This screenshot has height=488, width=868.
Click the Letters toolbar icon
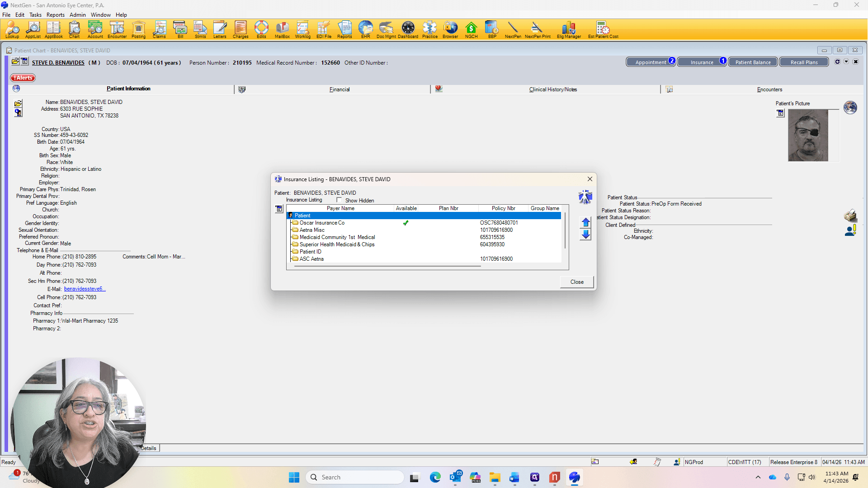pyautogui.click(x=220, y=30)
